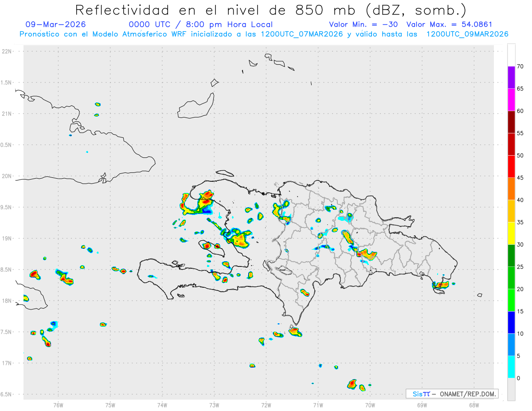Click the longitude axis label "68W"

pos(474,405)
